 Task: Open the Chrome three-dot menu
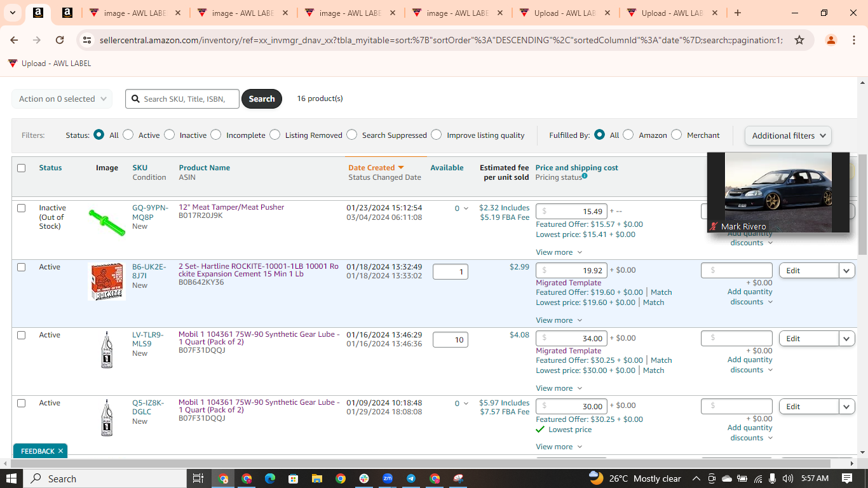click(x=853, y=40)
